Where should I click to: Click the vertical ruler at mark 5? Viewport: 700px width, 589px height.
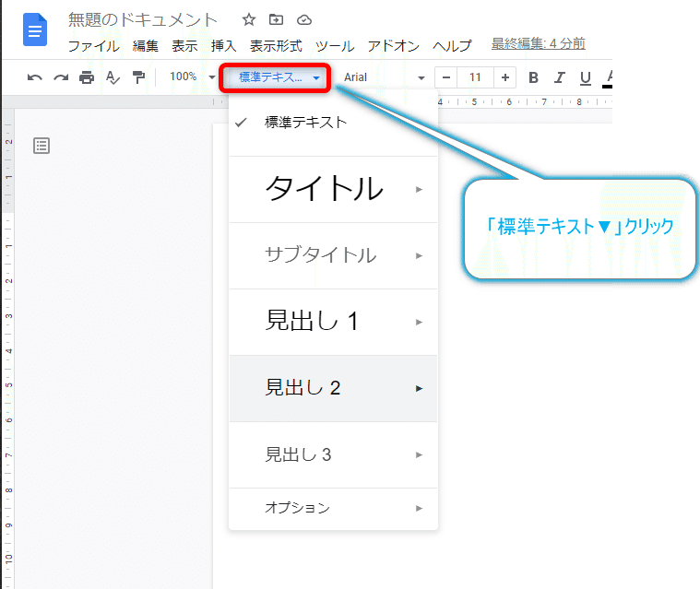[x=8, y=385]
